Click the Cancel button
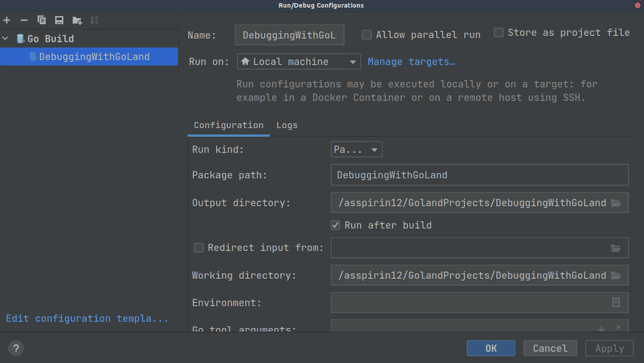 (x=550, y=348)
